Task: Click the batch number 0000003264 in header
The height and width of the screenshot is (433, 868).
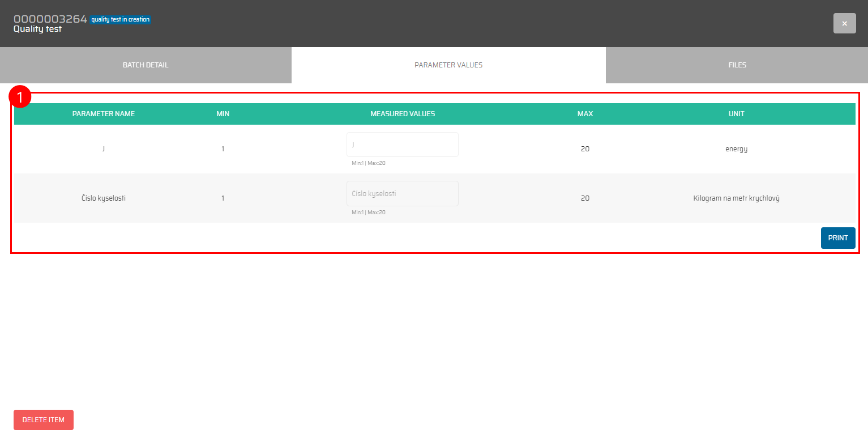Action: click(50, 19)
